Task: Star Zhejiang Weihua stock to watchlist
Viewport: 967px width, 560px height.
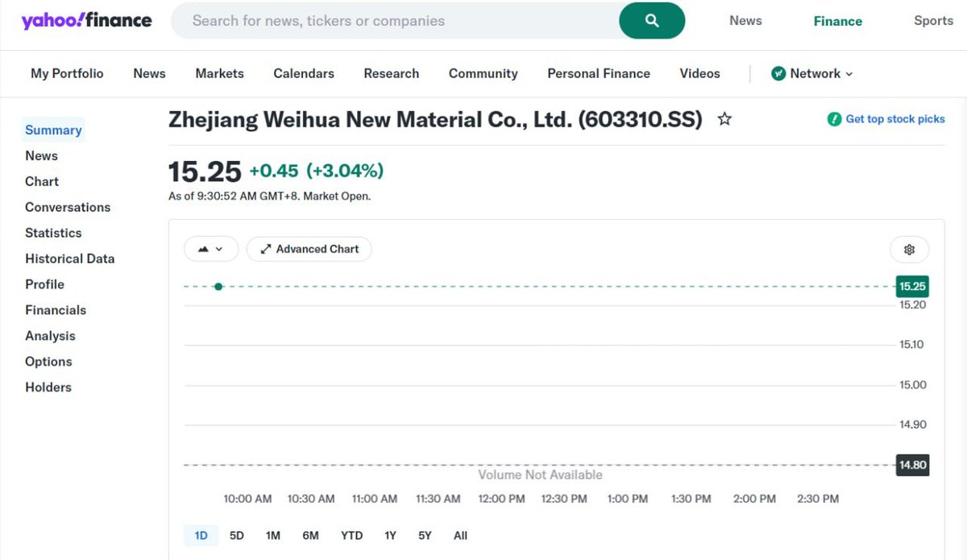Action: 724,119
